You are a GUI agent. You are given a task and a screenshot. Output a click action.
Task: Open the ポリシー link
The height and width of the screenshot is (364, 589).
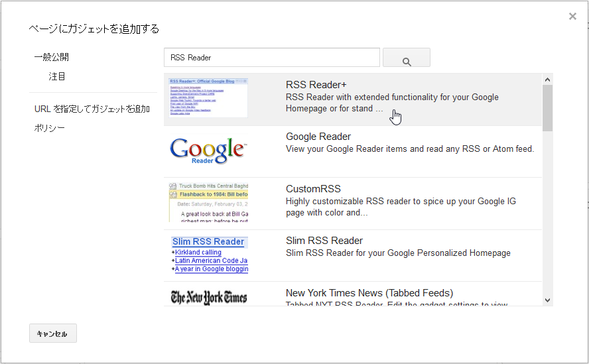coord(49,128)
